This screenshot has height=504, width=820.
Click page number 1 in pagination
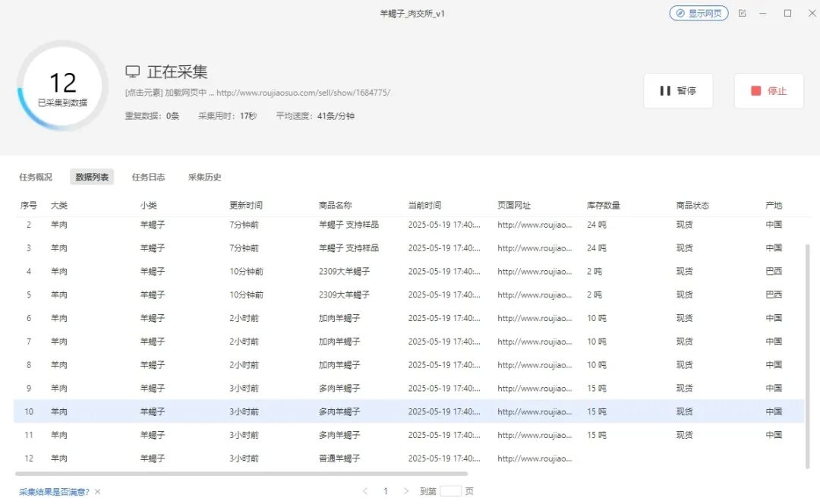pyautogui.click(x=386, y=491)
